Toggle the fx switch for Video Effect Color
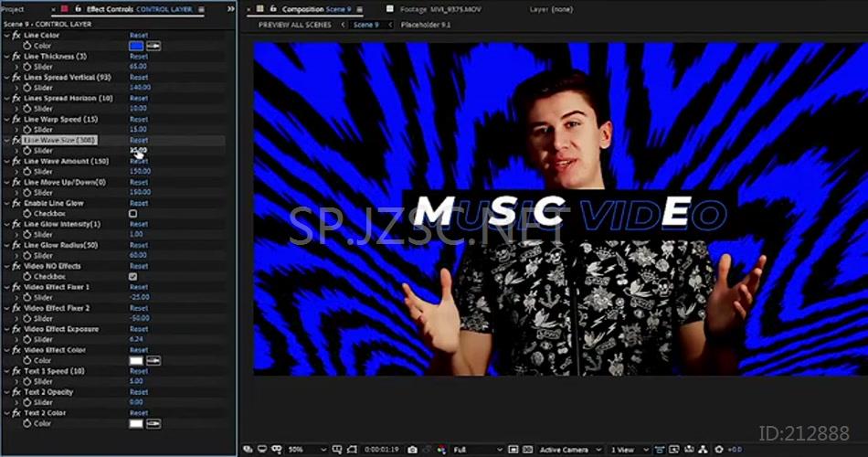 tap(16, 350)
